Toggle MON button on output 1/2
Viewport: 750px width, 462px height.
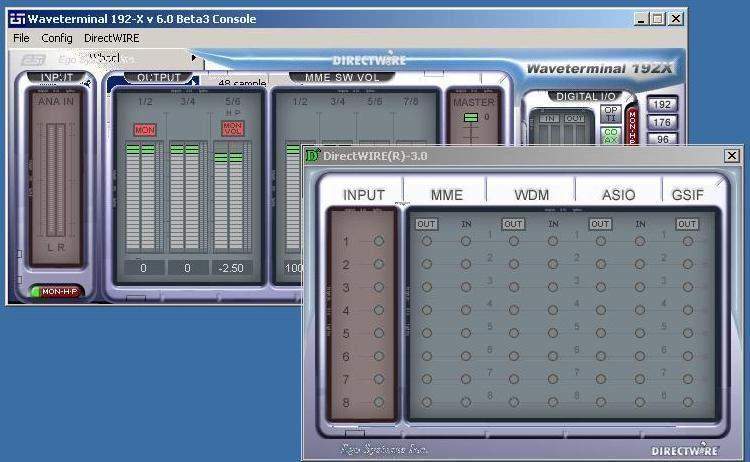[145, 130]
